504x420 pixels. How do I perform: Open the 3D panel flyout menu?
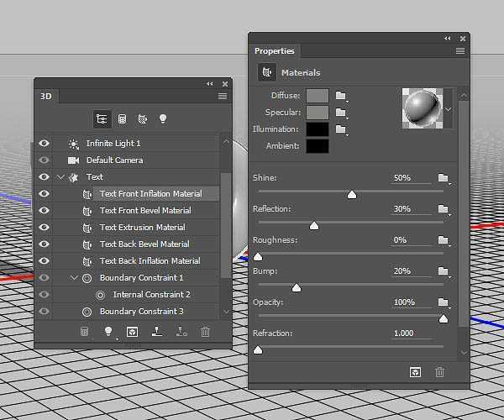[223, 96]
